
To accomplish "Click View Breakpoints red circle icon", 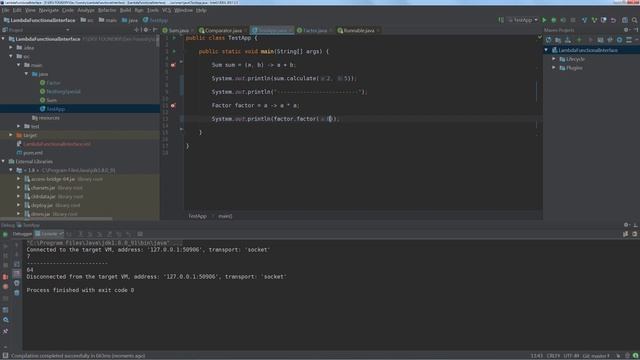I will pyautogui.click(x=5, y=287).
